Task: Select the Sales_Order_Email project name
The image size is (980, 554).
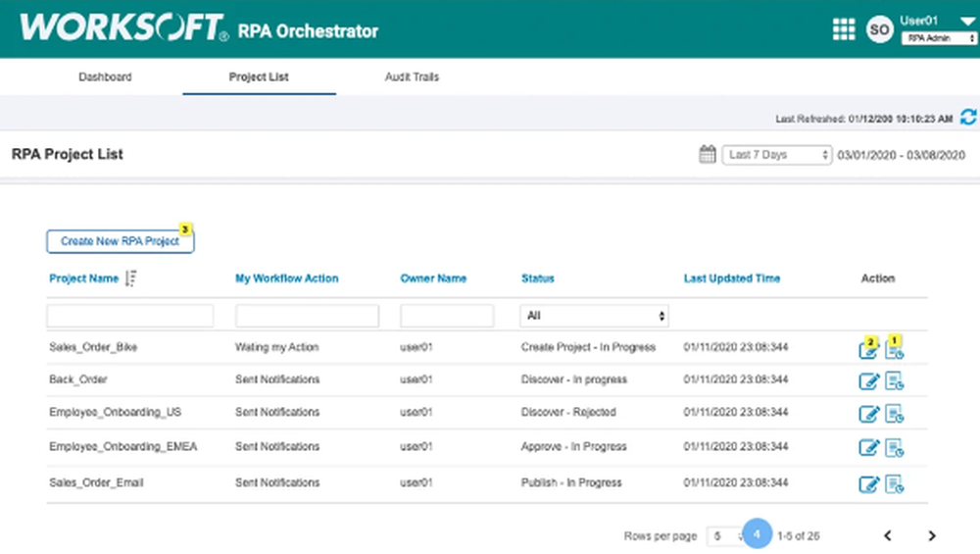Action: tap(96, 482)
